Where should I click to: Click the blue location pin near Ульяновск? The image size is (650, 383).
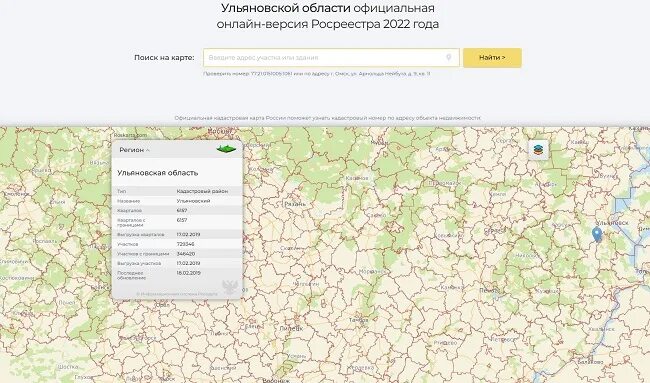[x=597, y=235]
